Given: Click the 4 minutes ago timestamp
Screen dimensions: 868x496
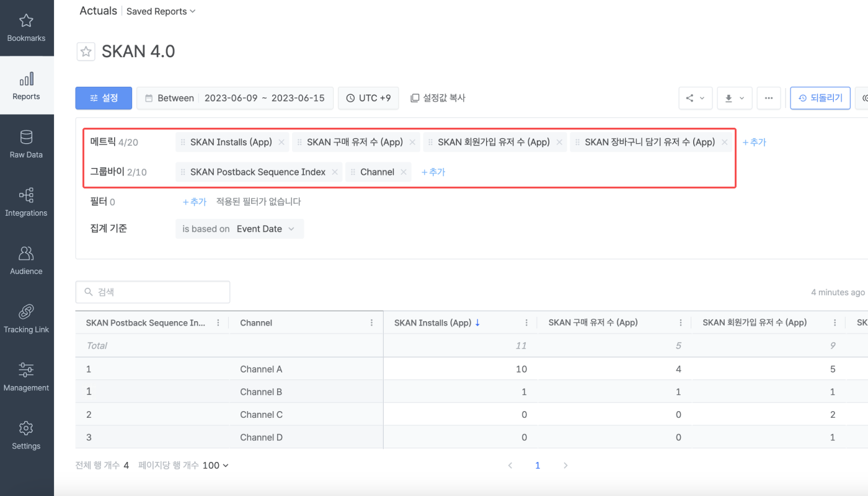Looking at the screenshot, I should coord(838,292).
